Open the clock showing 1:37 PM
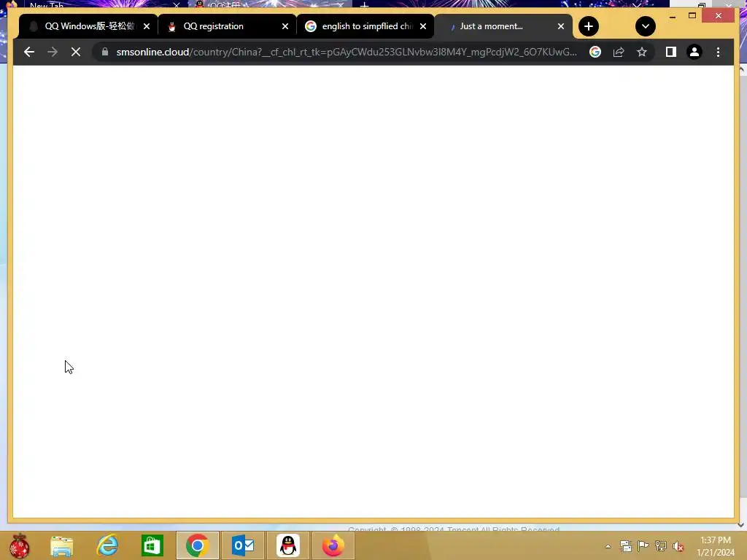Viewport: 747px width, 560px height. 716,546
